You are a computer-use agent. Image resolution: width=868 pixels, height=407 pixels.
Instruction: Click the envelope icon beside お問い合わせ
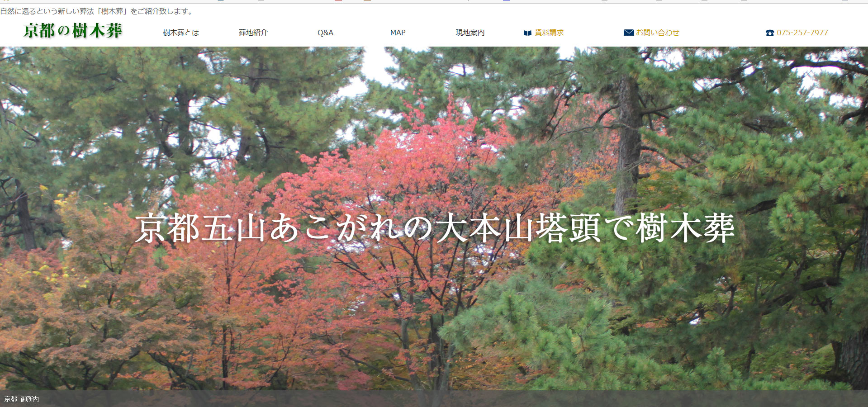click(629, 33)
